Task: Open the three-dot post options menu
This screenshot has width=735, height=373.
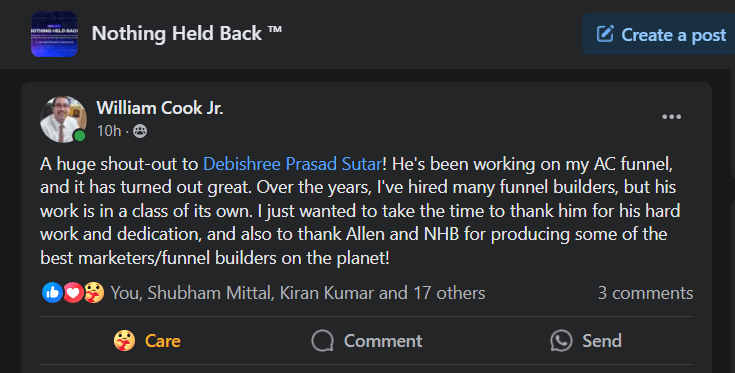Action: coord(671,117)
